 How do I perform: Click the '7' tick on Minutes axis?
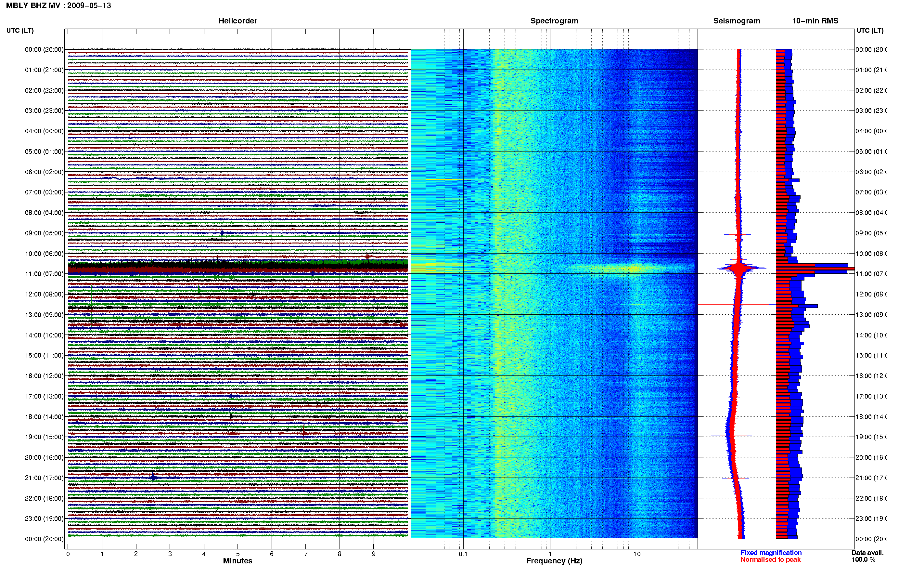click(306, 554)
